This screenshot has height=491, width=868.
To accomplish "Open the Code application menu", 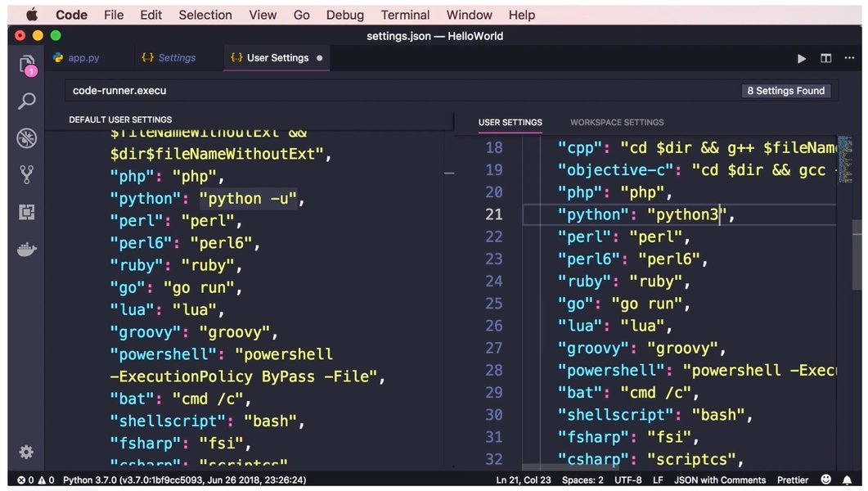I will pyautogui.click(x=71, y=15).
